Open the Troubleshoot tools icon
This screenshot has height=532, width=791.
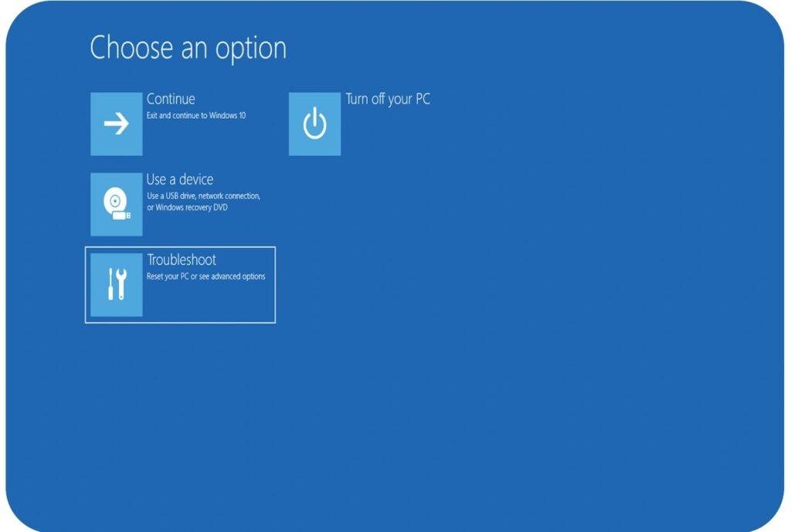116,285
